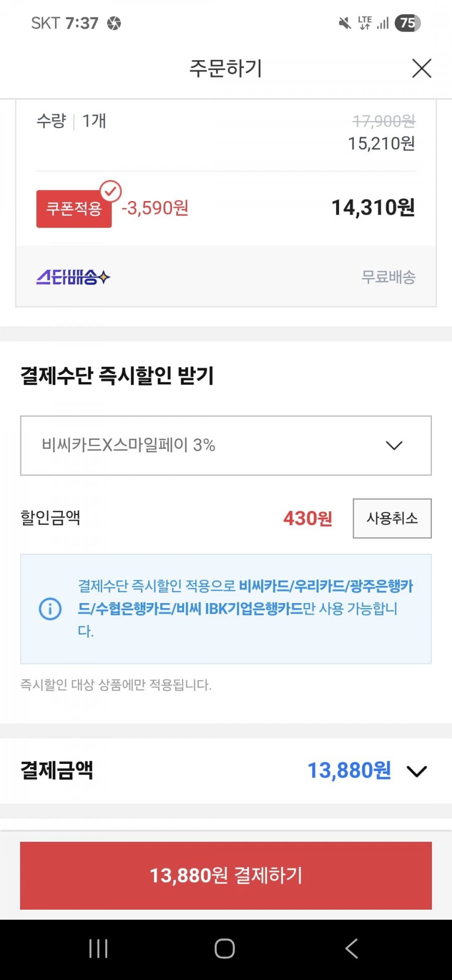Cancel discount with 사용취소 button
The height and width of the screenshot is (980, 452).
(x=392, y=518)
